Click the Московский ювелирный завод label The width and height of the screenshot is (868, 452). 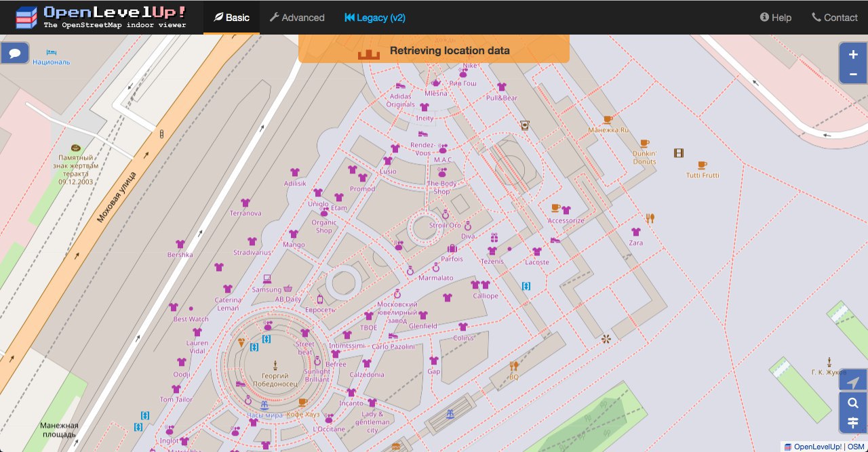pyautogui.click(x=397, y=312)
